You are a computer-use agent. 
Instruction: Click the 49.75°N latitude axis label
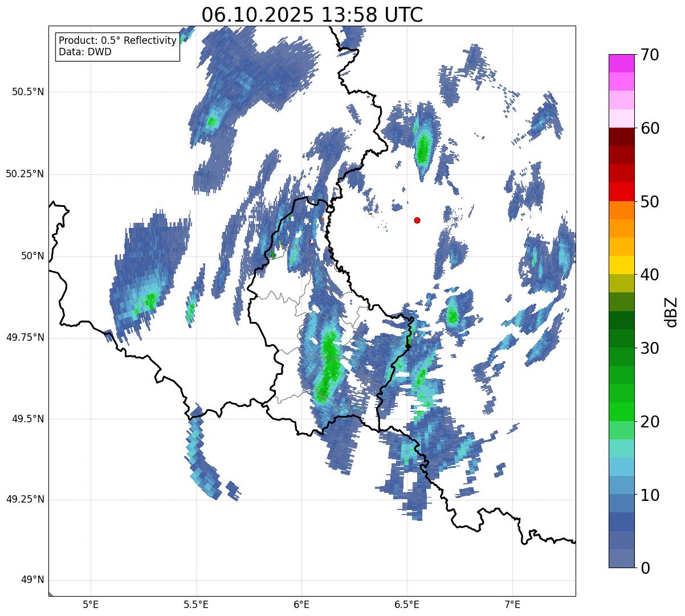(25, 337)
